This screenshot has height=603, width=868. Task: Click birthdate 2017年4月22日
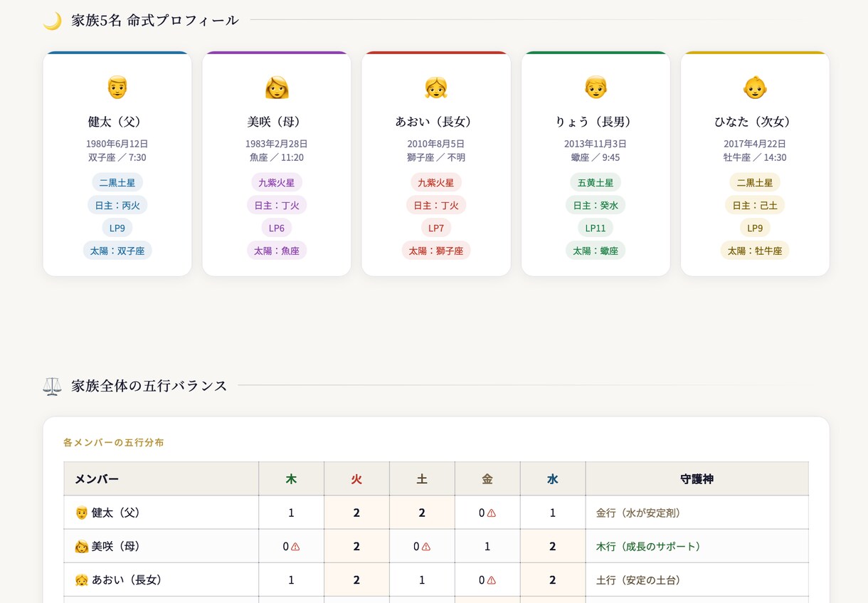[755, 144]
